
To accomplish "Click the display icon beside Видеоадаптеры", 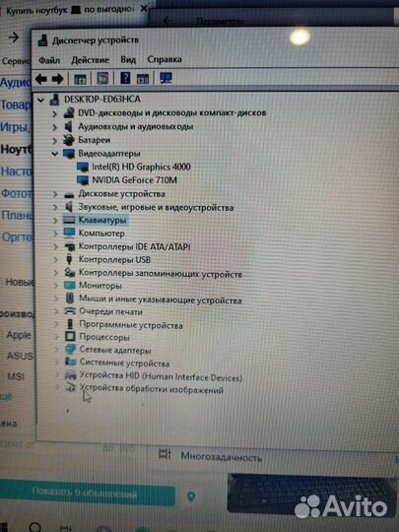I will pos(69,154).
